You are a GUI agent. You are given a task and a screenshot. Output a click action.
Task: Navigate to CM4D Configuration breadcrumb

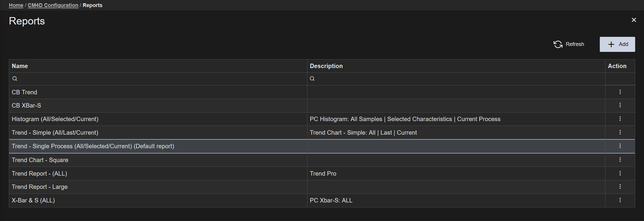(x=53, y=5)
